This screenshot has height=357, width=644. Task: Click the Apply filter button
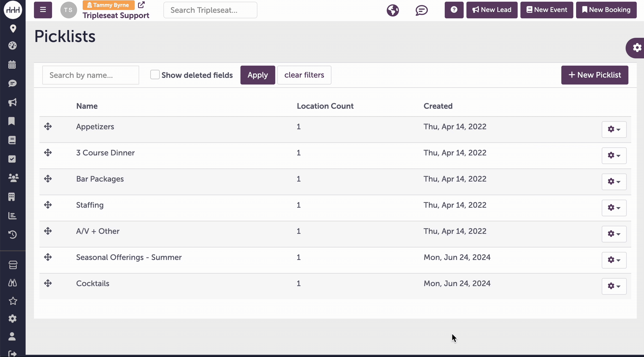click(258, 75)
